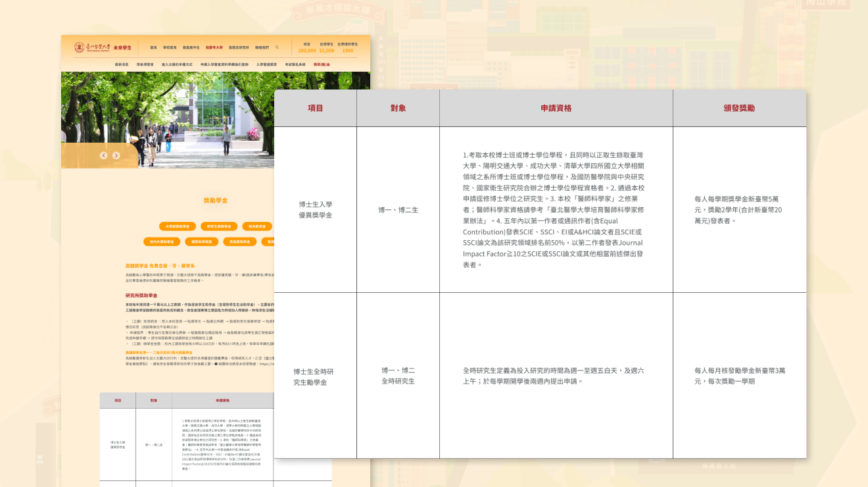Click the 1500 overseas students count
Image resolution: width=868 pixels, height=487 pixels.
click(348, 51)
